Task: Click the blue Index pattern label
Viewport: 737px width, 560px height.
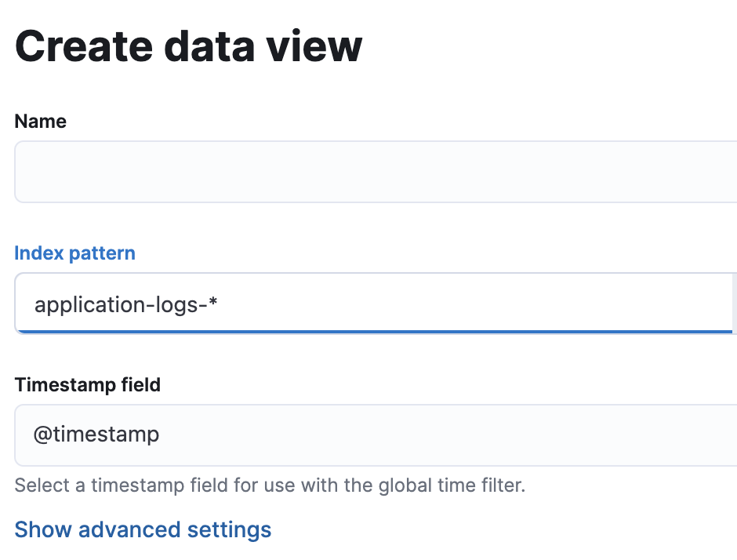Action: (75, 253)
